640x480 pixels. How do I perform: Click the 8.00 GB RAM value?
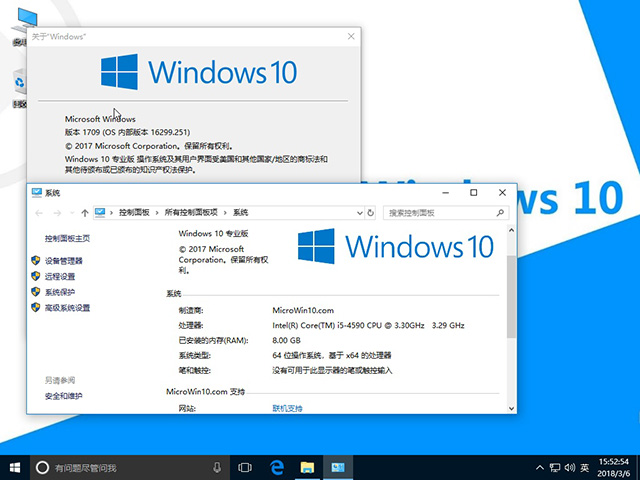coord(287,340)
